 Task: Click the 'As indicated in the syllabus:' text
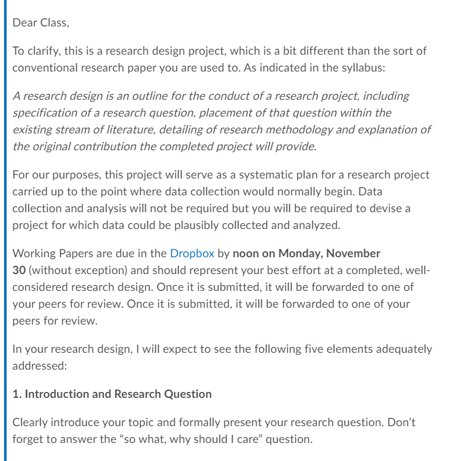point(314,68)
